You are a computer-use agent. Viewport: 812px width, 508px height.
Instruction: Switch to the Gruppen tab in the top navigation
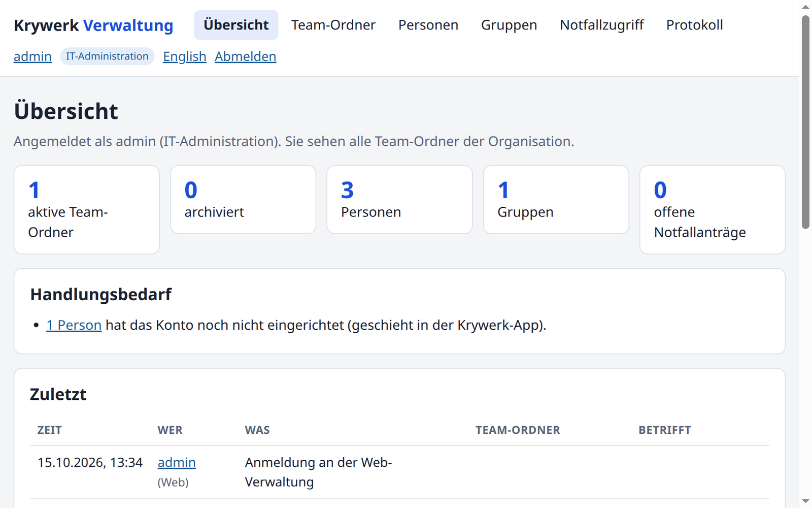click(509, 25)
